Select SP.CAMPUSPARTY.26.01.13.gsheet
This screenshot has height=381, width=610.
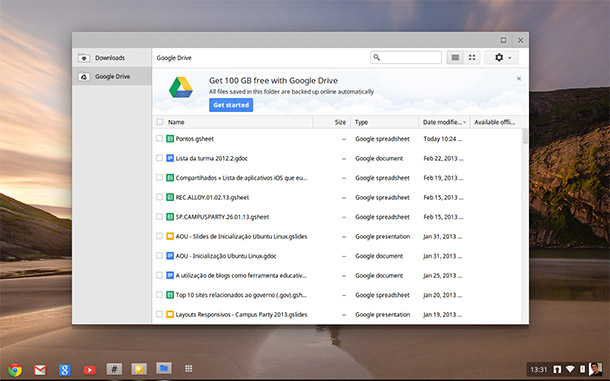222,217
